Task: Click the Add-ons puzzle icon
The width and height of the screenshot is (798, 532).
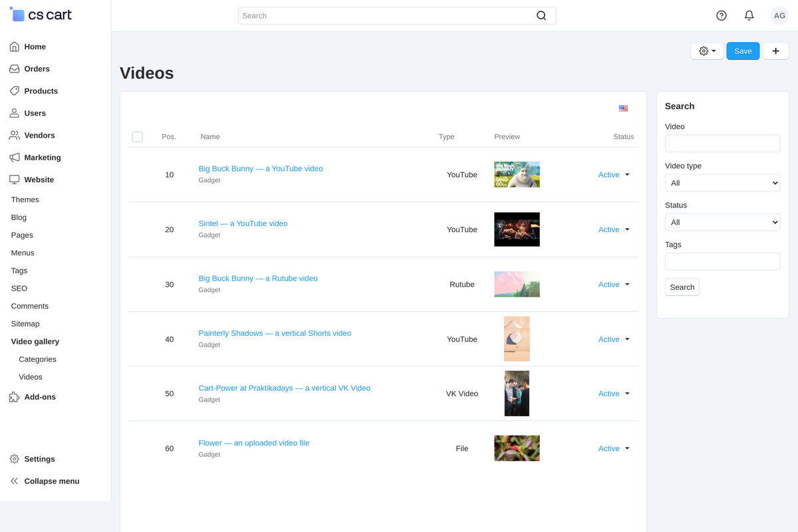Action: [x=14, y=397]
